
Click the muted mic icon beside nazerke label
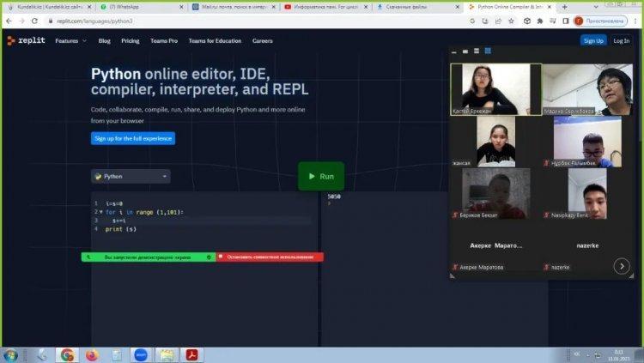click(546, 267)
